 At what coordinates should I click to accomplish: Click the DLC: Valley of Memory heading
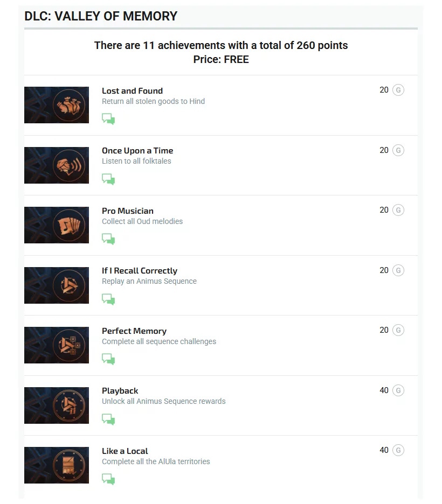(x=100, y=16)
